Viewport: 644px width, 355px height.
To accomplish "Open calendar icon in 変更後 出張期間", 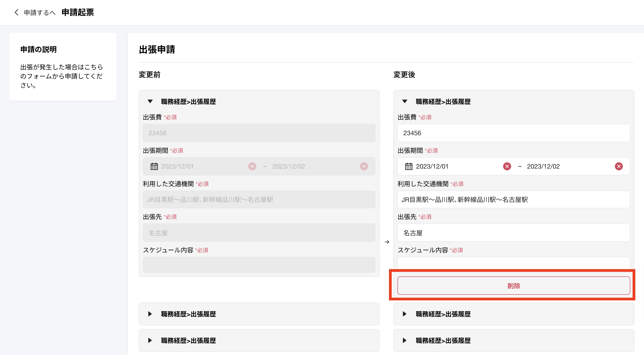I will pos(409,166).
